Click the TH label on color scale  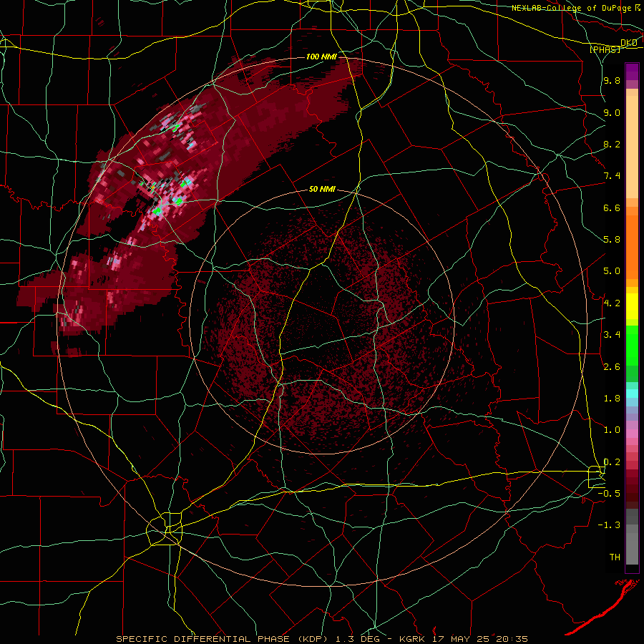point(615,557)
